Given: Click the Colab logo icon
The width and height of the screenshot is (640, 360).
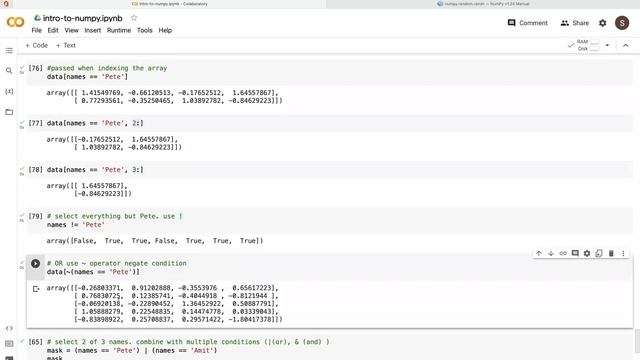Looking at the screenshot, I should 16,22.
